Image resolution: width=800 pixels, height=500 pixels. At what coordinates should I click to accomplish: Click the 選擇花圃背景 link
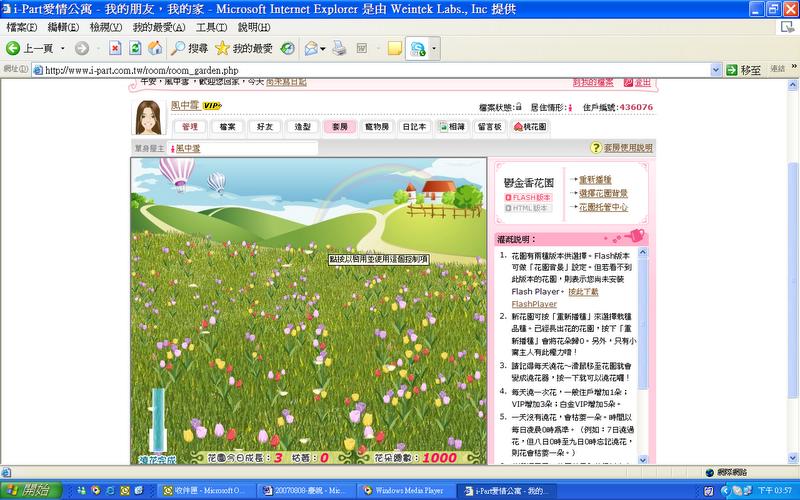pos(603,193)
